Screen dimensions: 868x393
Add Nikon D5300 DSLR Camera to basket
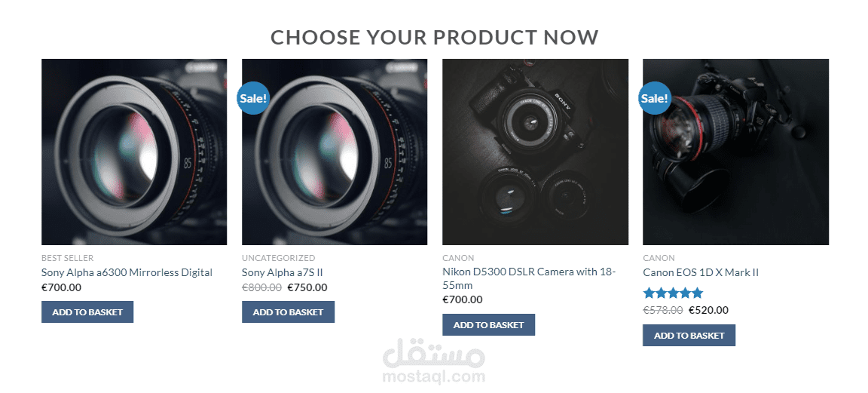488,325
